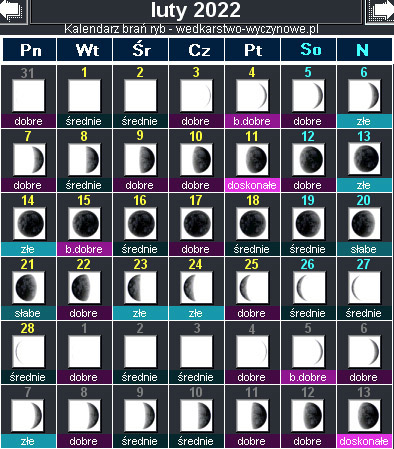394x449 pixels.
Task: Click 'słabe' rating under February 21
Action: [x=28, y=313]
